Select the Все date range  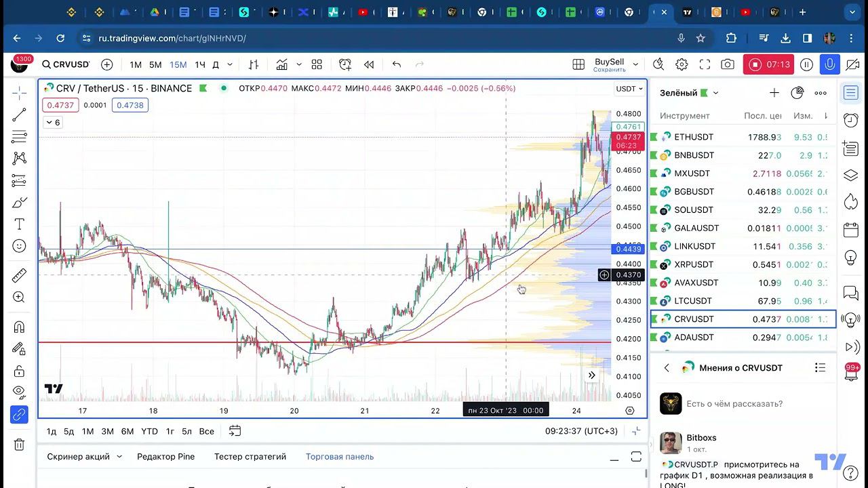click(x=207, y=431)
